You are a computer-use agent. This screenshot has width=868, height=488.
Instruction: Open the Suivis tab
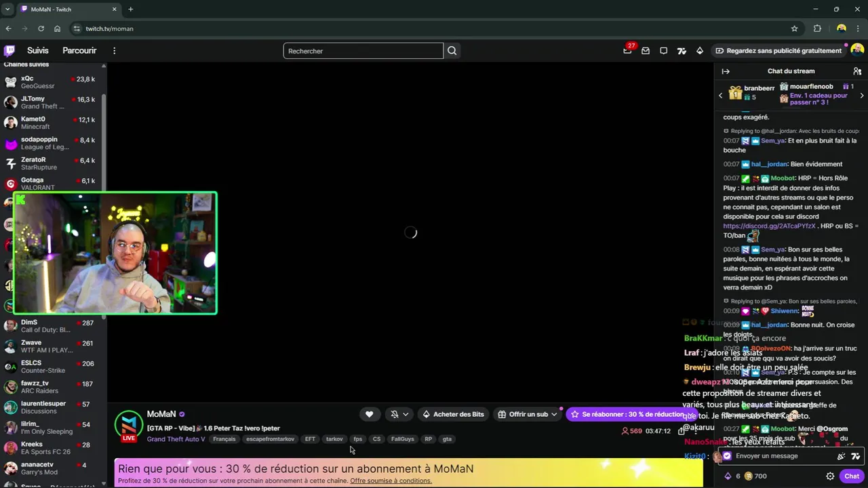tap(38, 51)
